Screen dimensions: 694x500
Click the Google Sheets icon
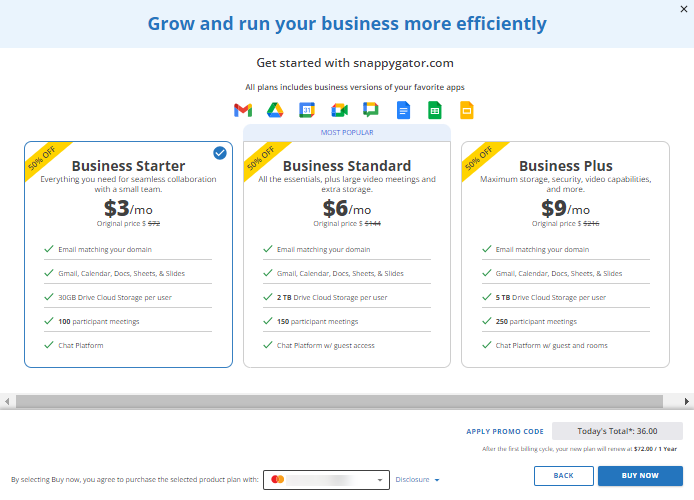pos(435,110)
